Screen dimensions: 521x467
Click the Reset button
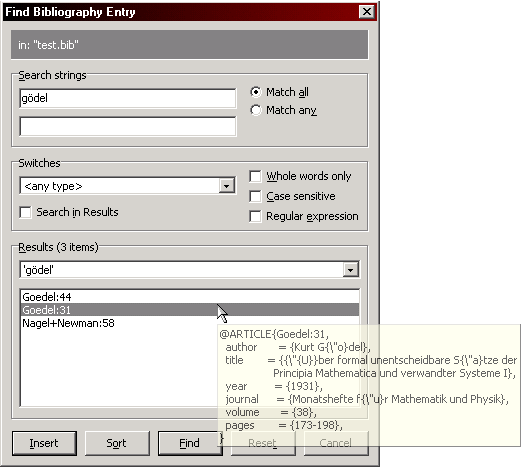[263, 443]
